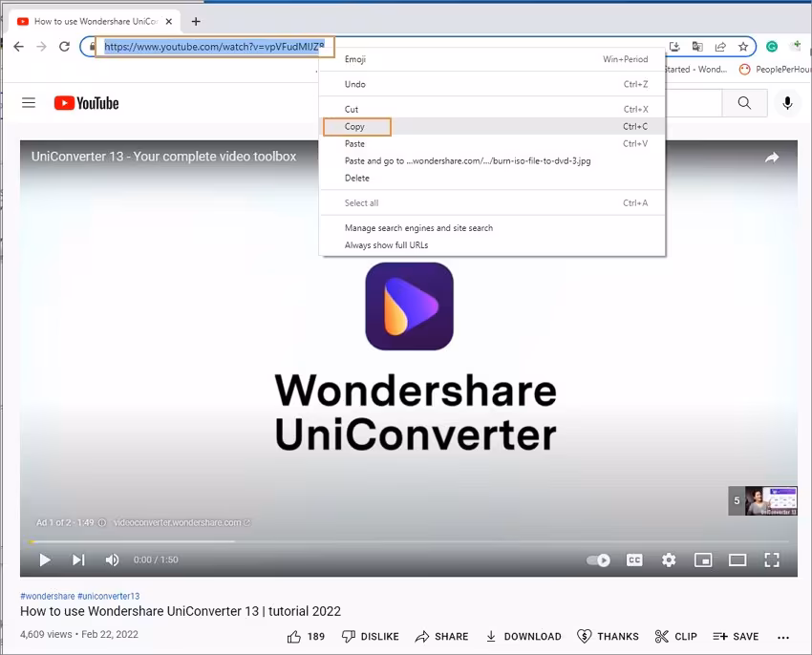Click the share page icon in address bar
Image resolution: width=812 pixels, height=655 pixels.
[x=720, y=47]
